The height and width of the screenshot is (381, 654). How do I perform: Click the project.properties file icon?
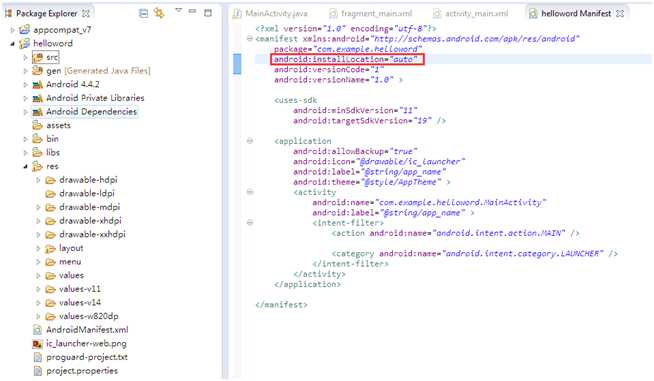[x=38, y=371]
